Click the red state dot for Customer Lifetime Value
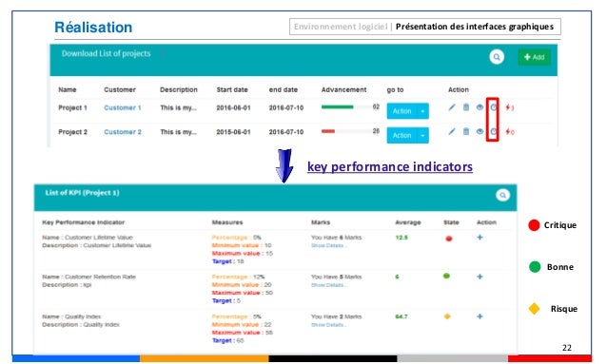The image size is (607, 364). point(449,239)
